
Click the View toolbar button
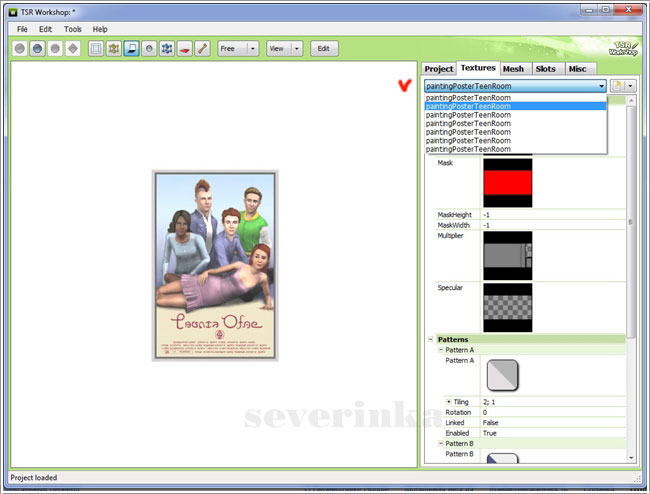point(279,48)
